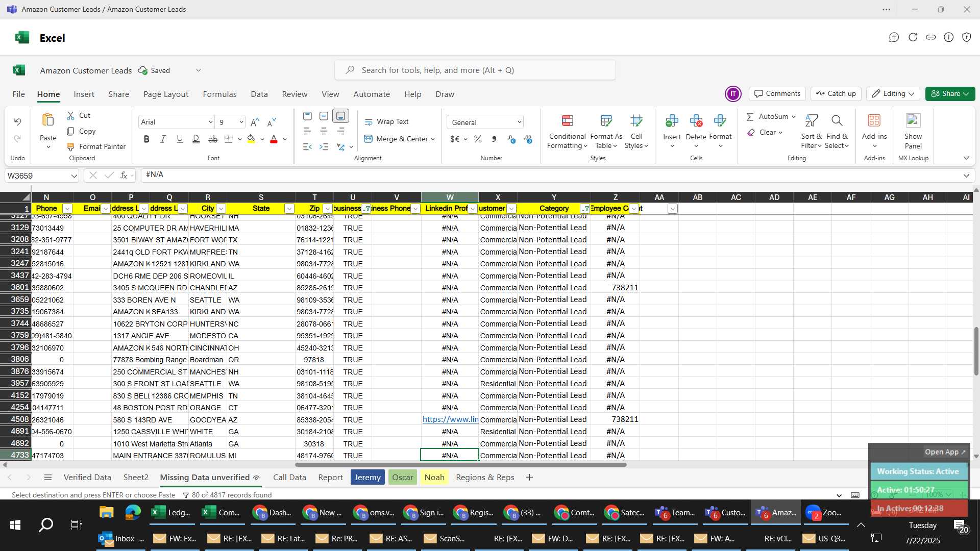Click the red font color swatch
Image resolution: width=980 pixels, height=551 pixels.
tap(274, 139)
